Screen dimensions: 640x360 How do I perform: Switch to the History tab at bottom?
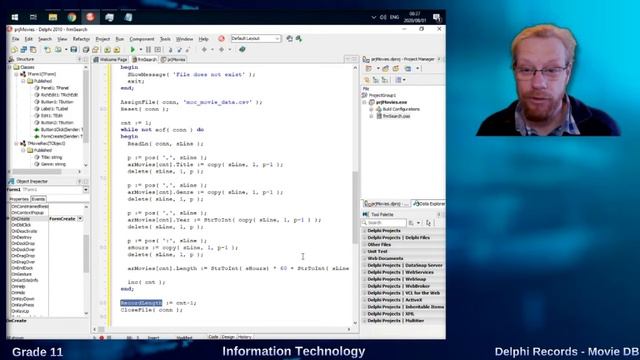[244, 337]
